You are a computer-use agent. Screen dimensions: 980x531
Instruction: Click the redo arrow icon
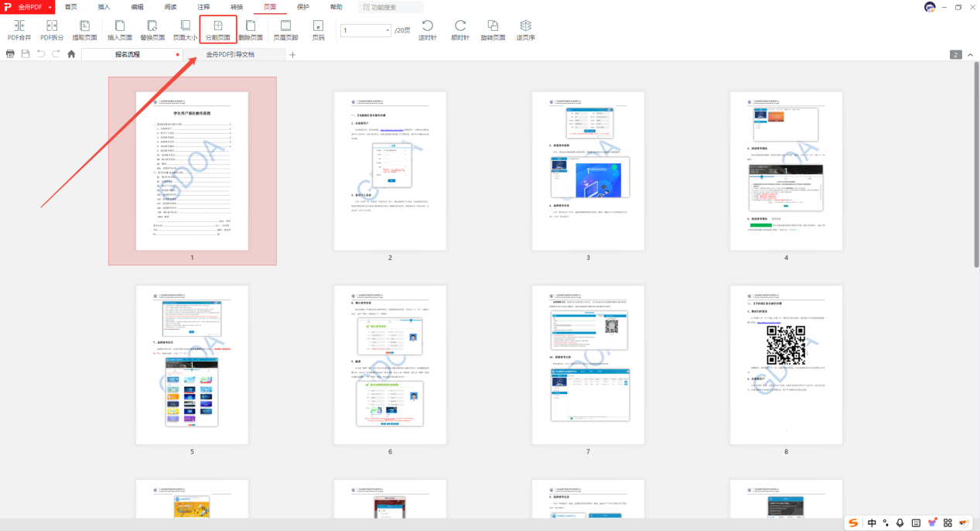tap(56, 54)
